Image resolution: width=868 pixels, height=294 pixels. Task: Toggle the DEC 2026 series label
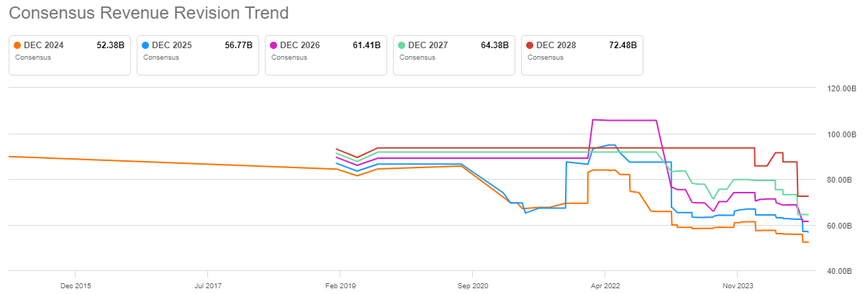pos(299,45)
